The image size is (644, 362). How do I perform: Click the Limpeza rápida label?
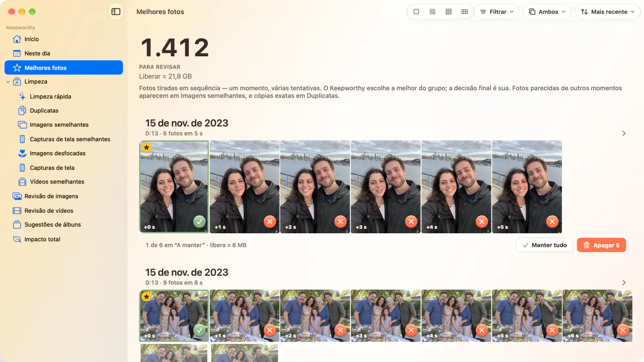pyautogui.click(x=50, y=97)
